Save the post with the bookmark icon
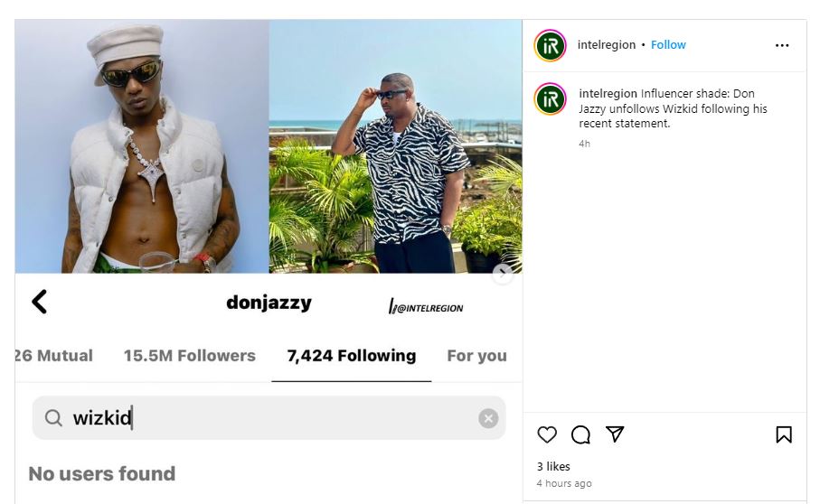 click(x=784, y=434)
